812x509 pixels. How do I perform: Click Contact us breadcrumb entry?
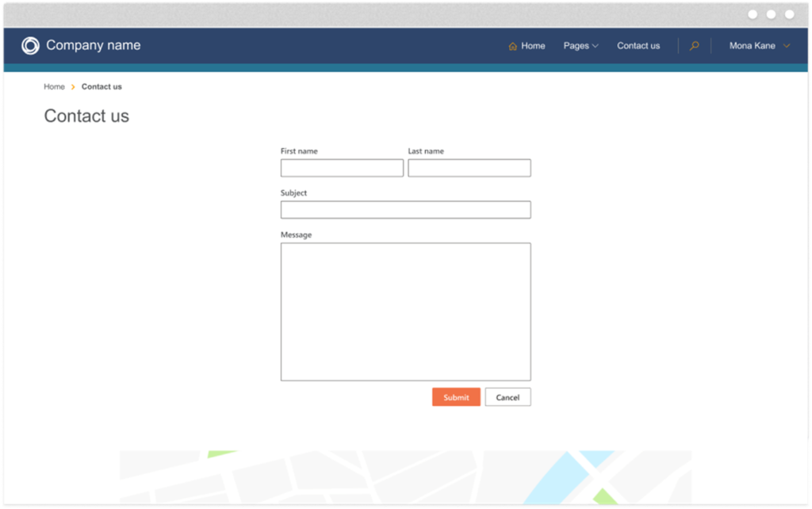click(x=101, y=86)
